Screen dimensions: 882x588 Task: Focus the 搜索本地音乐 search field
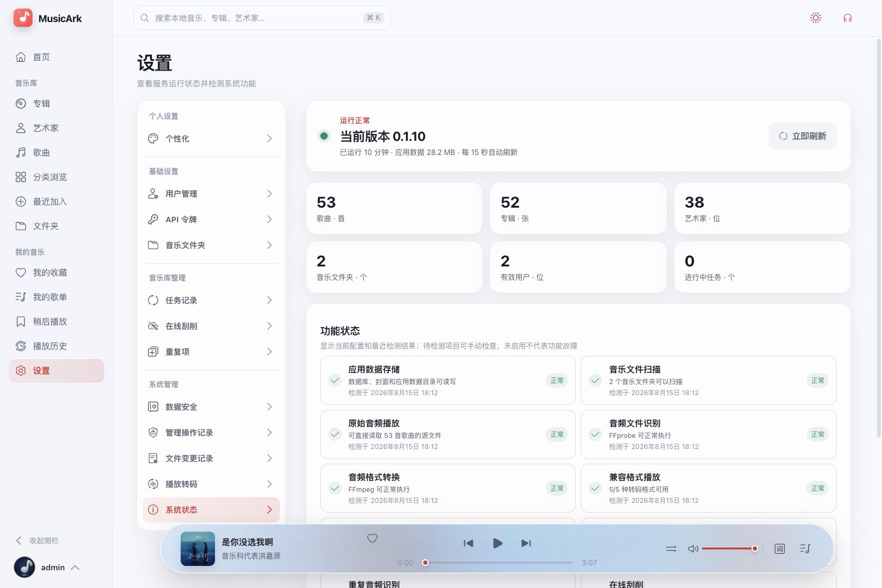pyautogui.click(x=262, y=18)
